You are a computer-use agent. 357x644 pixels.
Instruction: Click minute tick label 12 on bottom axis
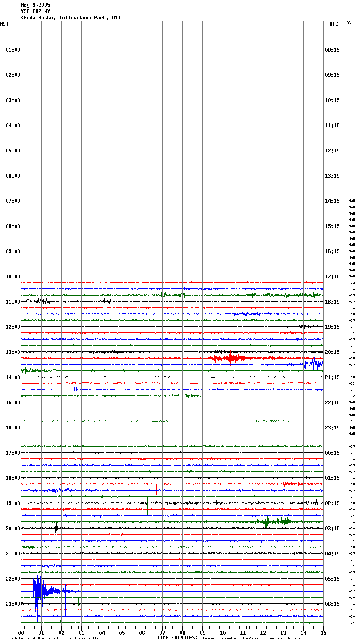(x=263, y=633)
